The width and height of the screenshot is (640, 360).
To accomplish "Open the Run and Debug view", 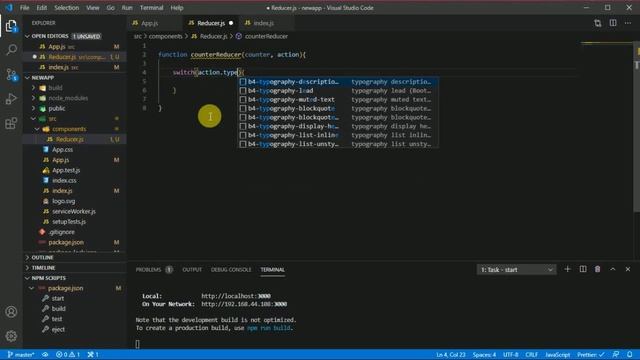I will [11, 98].
